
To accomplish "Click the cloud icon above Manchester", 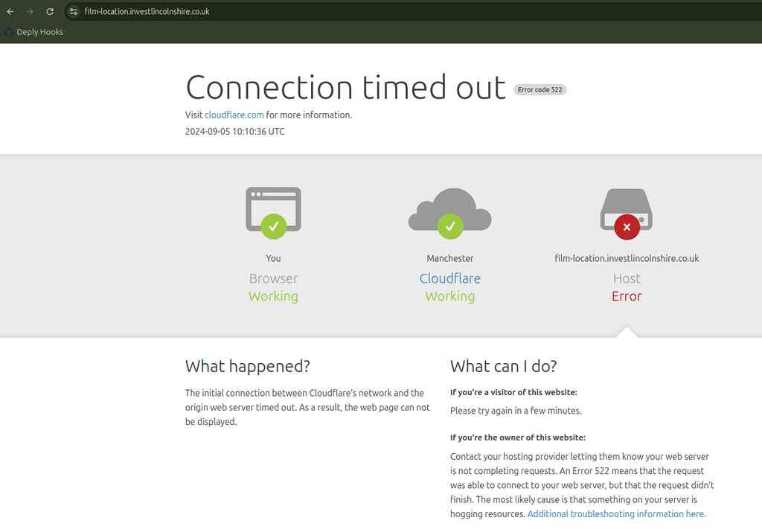I will pyautogui.click(x=450, y=214).
